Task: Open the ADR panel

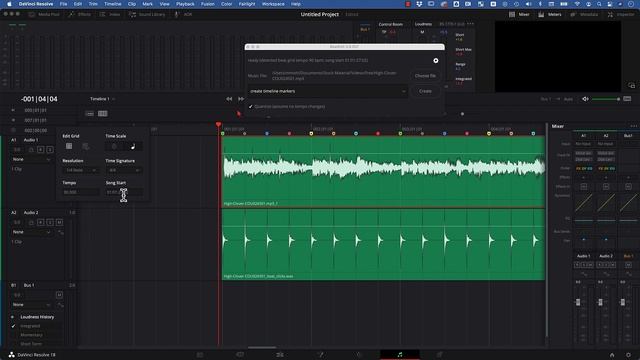Action: pyautogui.click(x=183, y=14)
